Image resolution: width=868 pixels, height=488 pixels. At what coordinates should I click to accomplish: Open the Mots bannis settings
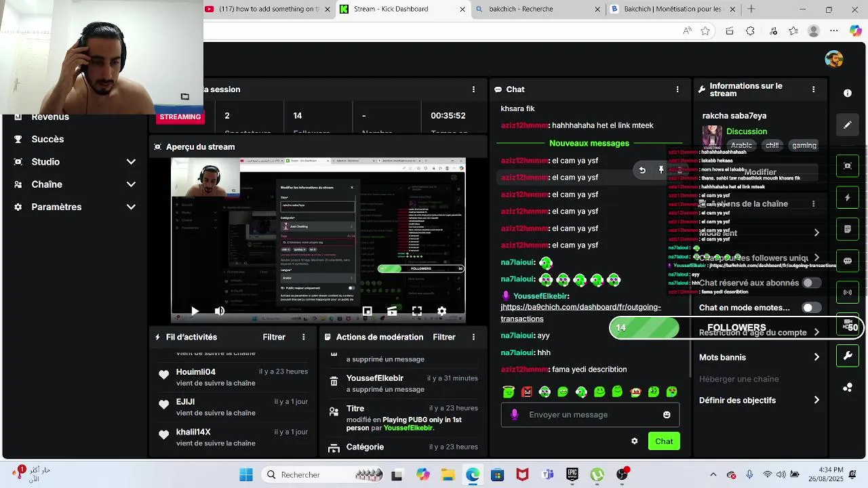tap(759, 357)
